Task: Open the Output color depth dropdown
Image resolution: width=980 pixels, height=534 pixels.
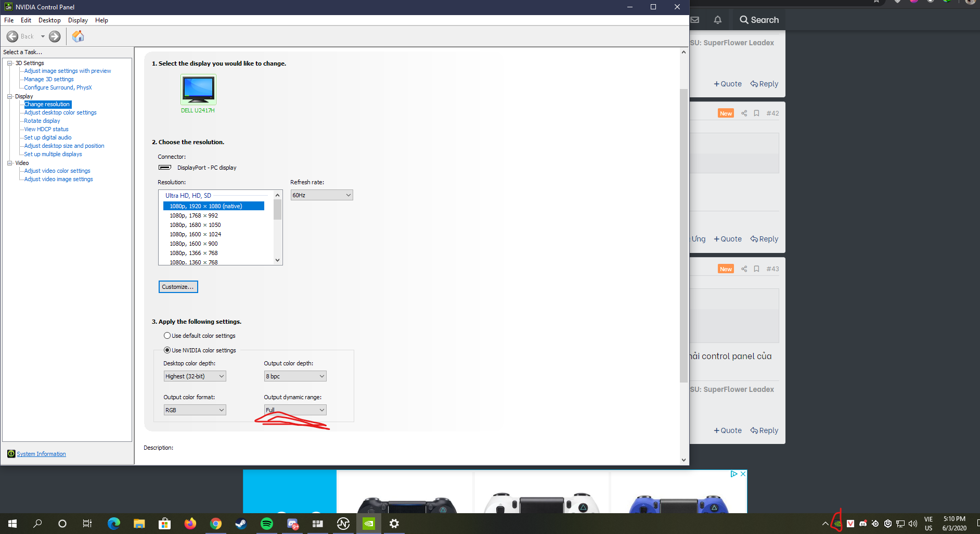Action: (295, 376)
